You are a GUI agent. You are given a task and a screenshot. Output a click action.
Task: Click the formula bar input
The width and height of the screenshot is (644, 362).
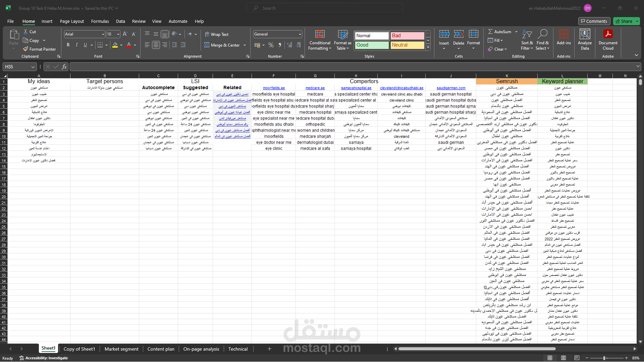click(352, 67)
